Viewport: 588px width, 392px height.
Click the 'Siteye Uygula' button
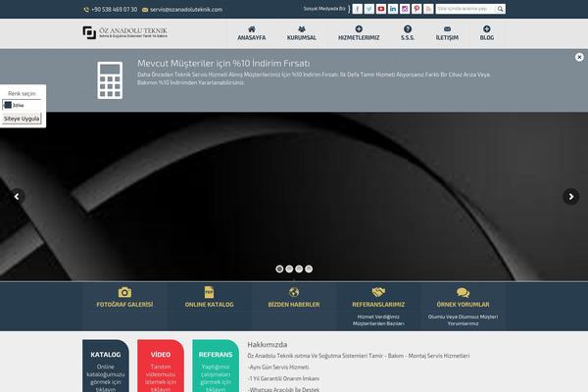click(22, 119)
